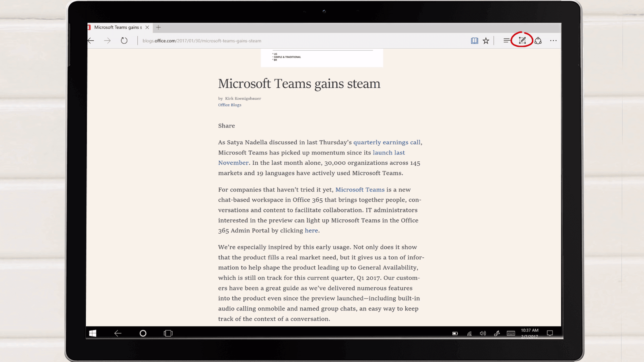This screenshot has height=362, width=644.
Task: Open Cortana circle in taskbar
Action: point(143,333)
